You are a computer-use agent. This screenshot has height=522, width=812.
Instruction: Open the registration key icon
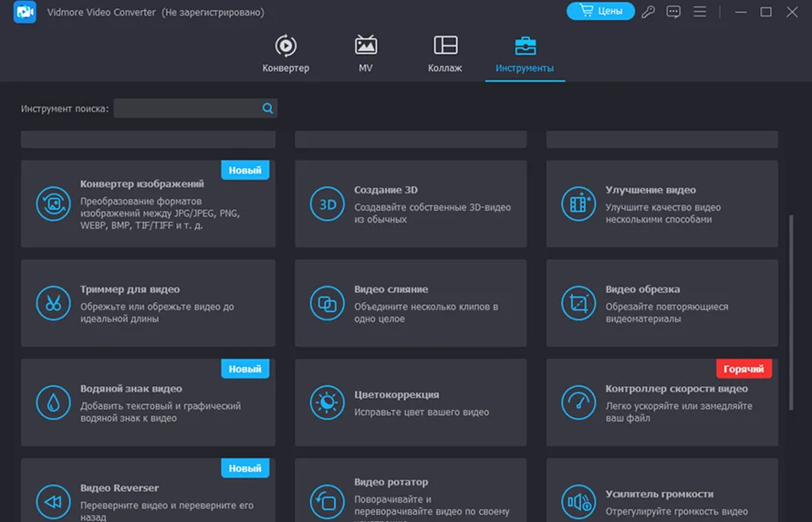[648, 11]
